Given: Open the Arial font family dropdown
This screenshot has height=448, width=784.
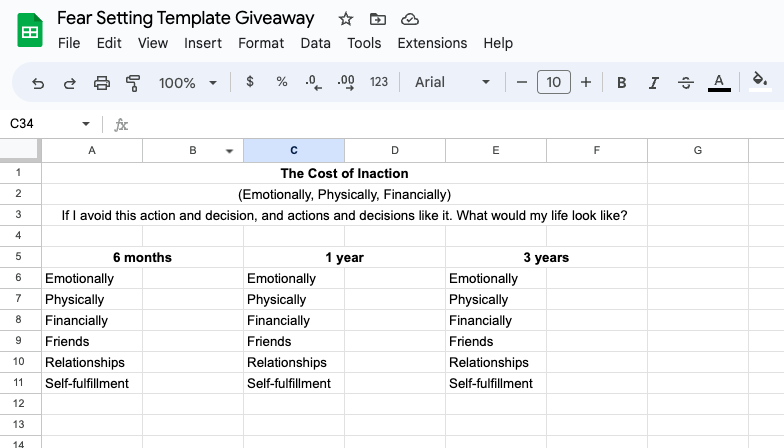Looking at the screenshot, I should 452,83.
